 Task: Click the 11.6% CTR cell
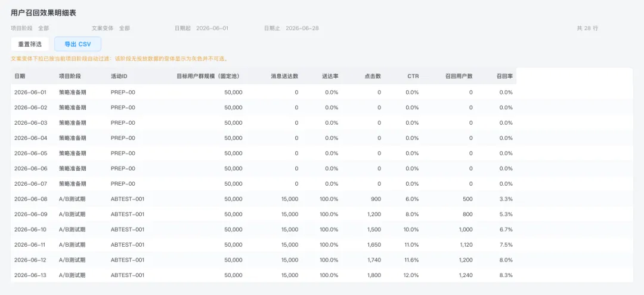pos(411,260)
